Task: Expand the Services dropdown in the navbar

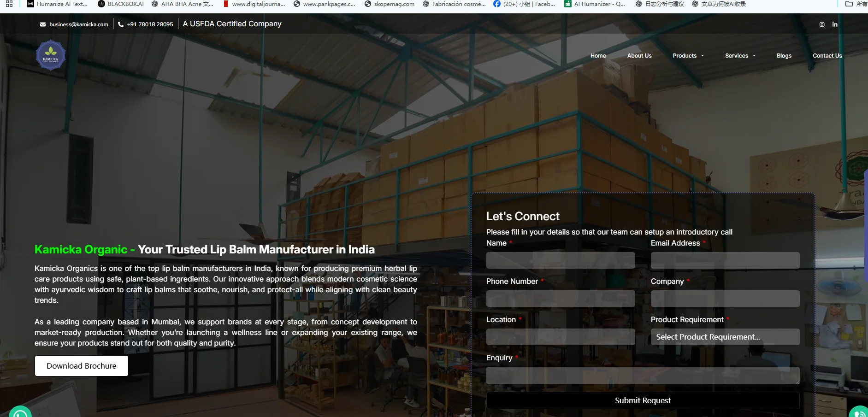Action: tap(739, 55)
